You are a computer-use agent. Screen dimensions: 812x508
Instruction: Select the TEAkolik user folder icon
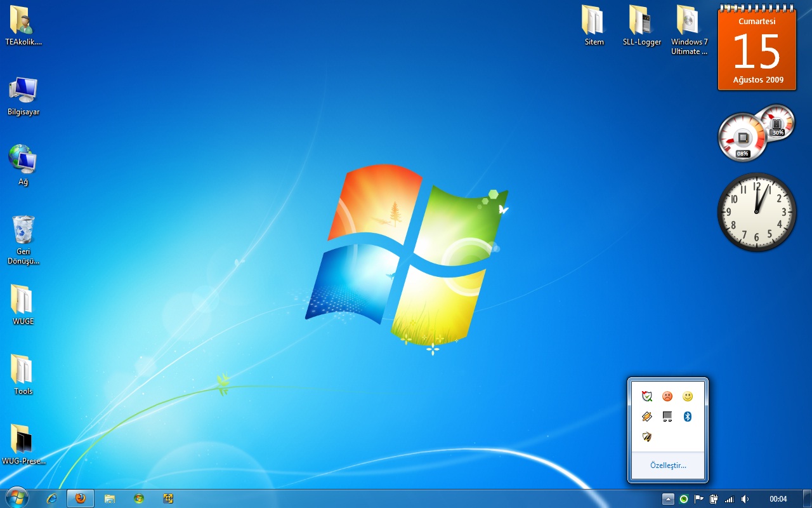point(23,26)
